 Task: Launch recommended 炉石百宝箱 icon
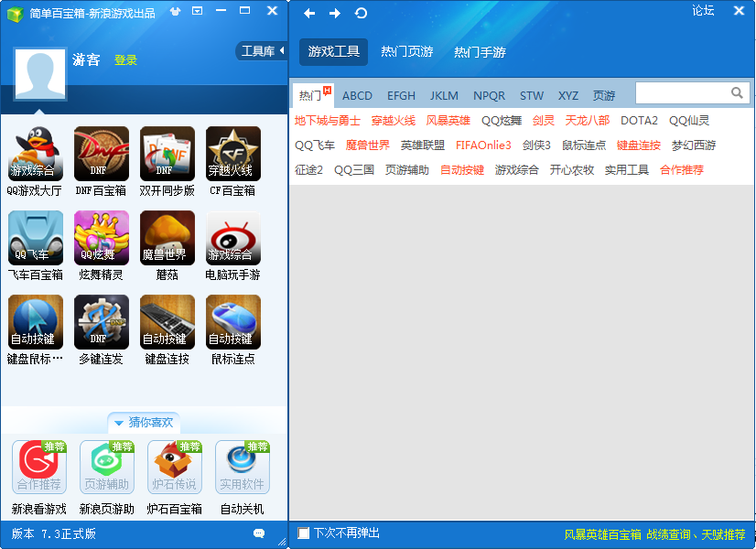point(175,467)
